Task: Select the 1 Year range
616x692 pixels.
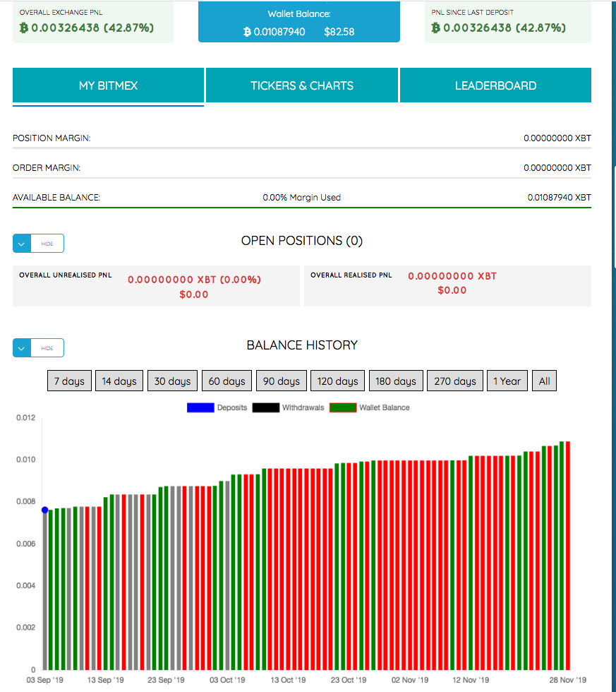Action: click(x=507, y=381)
